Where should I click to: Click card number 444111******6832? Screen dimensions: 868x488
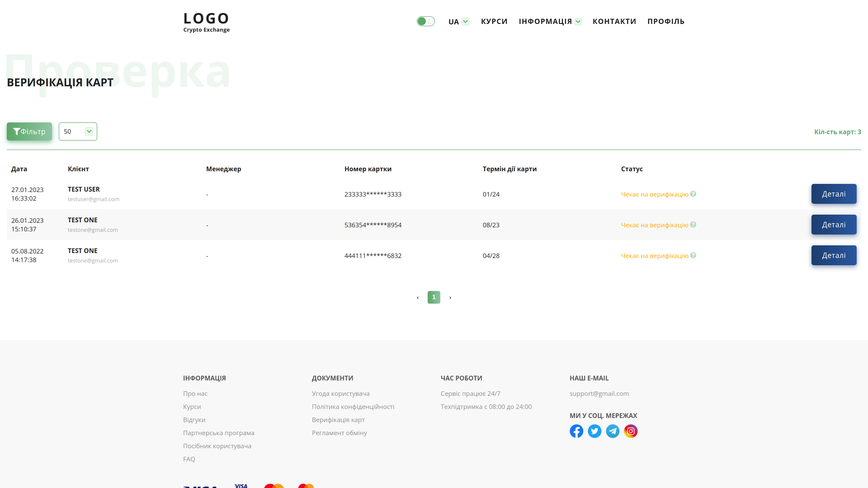373,256
